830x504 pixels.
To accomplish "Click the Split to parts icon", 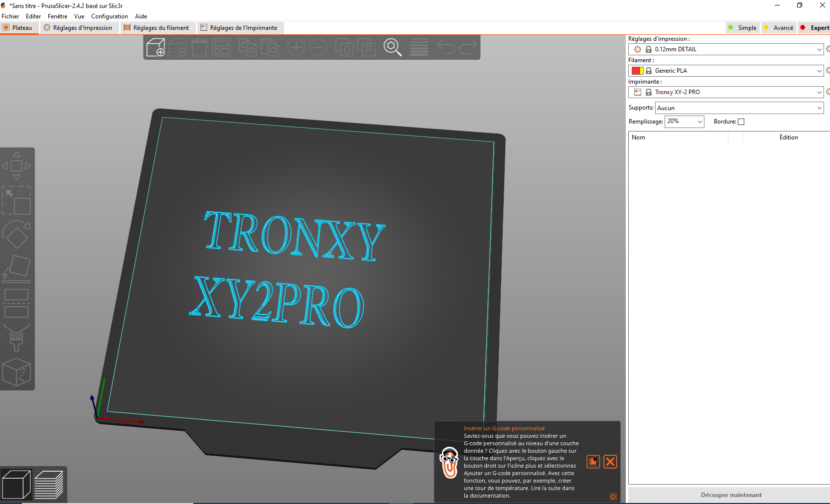I will (x=366, y=47).
